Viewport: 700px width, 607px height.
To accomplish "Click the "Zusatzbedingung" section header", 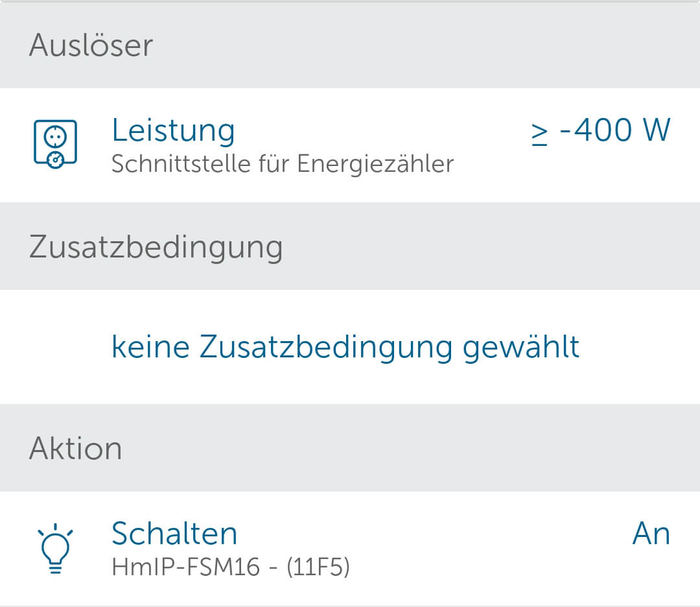I will [x=156, y=247].
